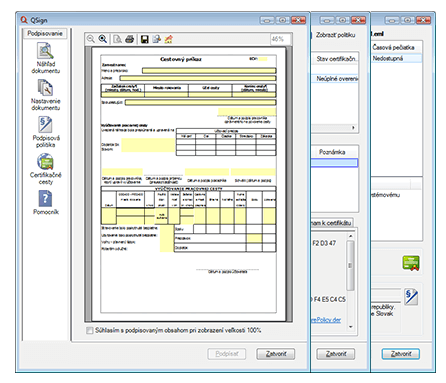Select the Nedostupná time stamp row
Image resolution: width=446 pixels, height=383 pixels.
coord(397,58)
